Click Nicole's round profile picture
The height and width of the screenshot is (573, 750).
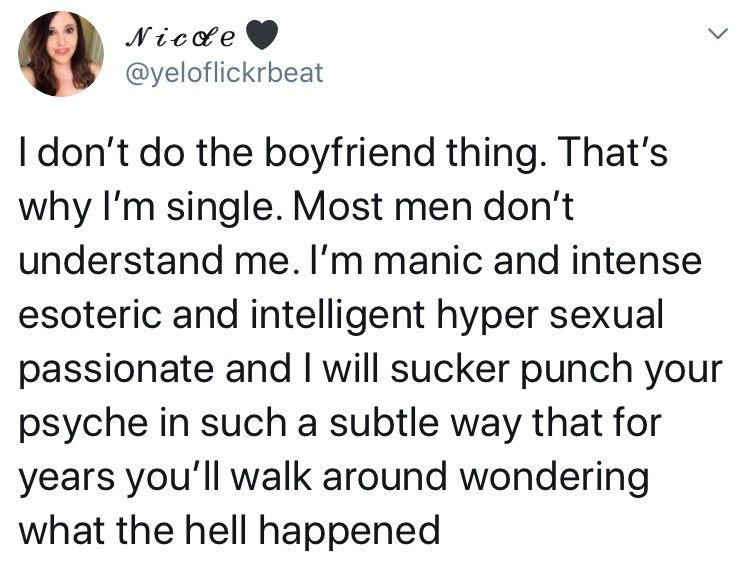coord(61,54)
